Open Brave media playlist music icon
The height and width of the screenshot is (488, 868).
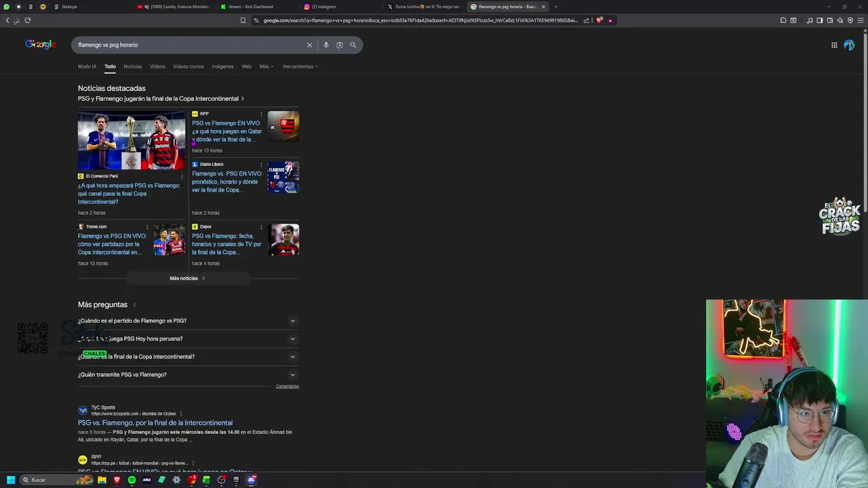(x=810, y=20)
